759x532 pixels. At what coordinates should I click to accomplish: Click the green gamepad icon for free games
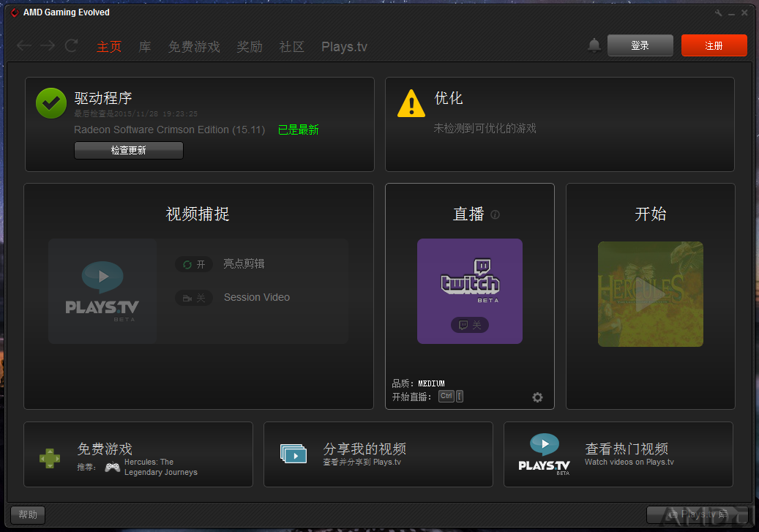pos(50,458)
